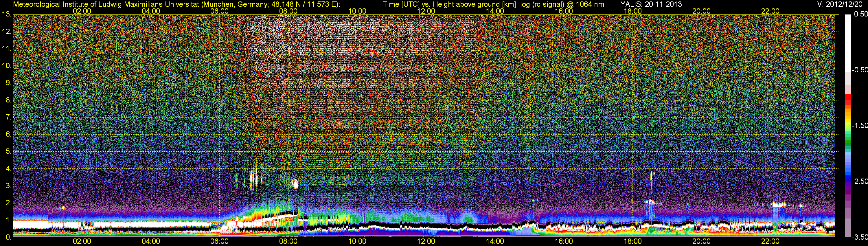Click 14:00 on the lower time axis
The image size is (868, 246).
(x=495, y=241)
